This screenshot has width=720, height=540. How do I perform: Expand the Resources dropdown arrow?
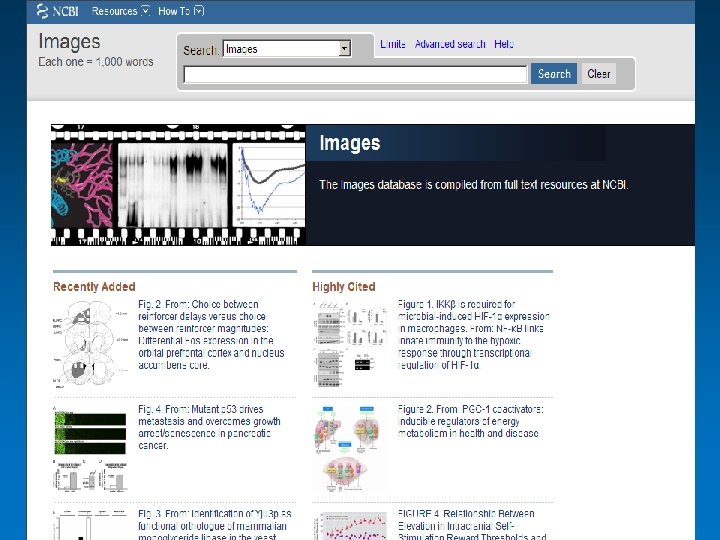[x=145, y=11]
